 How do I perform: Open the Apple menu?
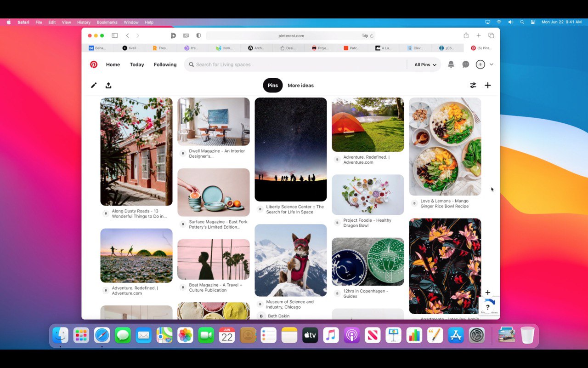coord(8,22)
